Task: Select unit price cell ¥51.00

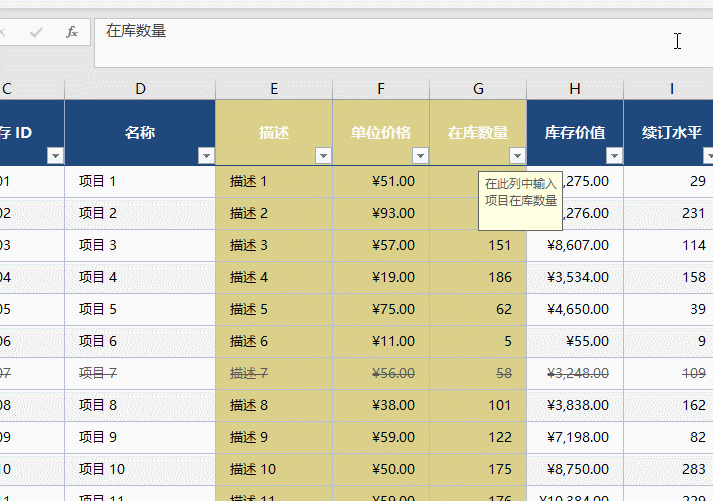Action: pos(381,181)
